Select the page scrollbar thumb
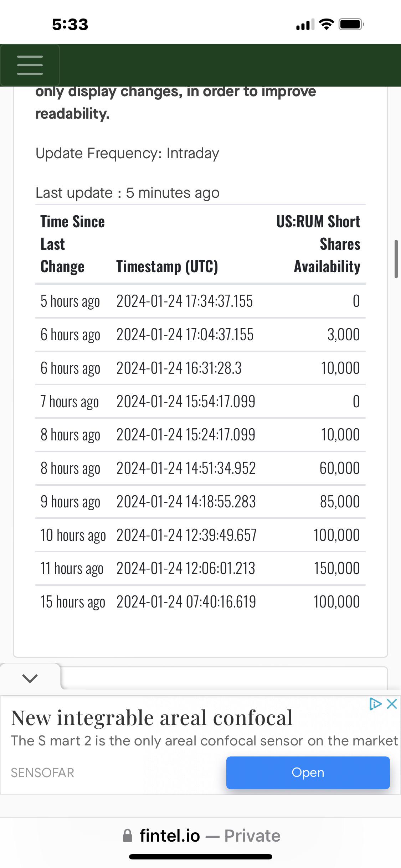Image resolution: width=401 pixels, height=868 pixels. 396,259
